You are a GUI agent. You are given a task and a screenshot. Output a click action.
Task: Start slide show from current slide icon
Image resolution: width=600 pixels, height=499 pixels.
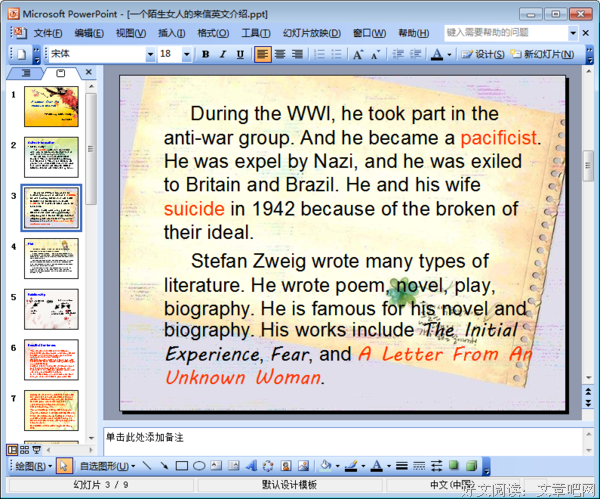coord(37,450)
